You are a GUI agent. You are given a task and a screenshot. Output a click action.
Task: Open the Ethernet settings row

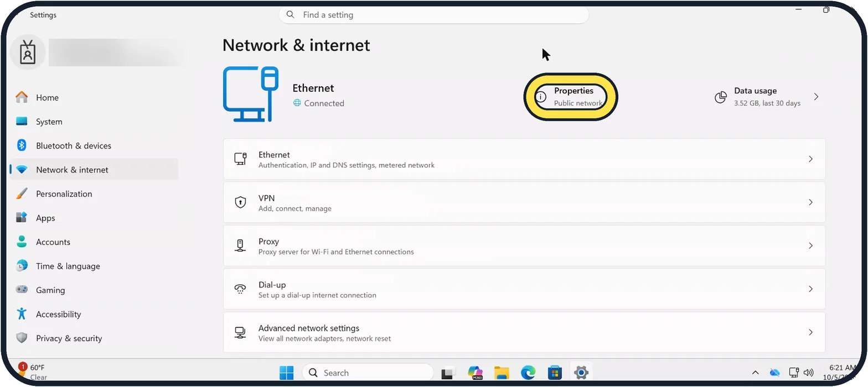pyautogui.click(x=524, y=159)
